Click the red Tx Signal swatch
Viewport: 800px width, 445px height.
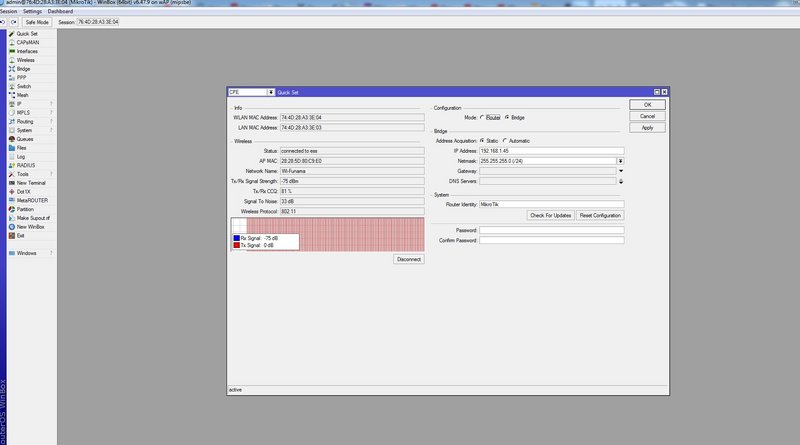tap(236, 245)
